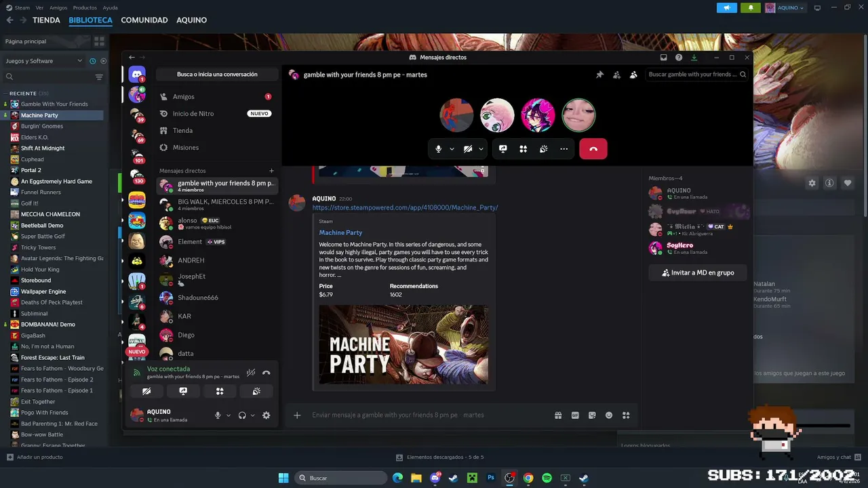Screen dimensions: 868x488
Task: Open the direct message with Shadoune666
Action: [217, 298]
